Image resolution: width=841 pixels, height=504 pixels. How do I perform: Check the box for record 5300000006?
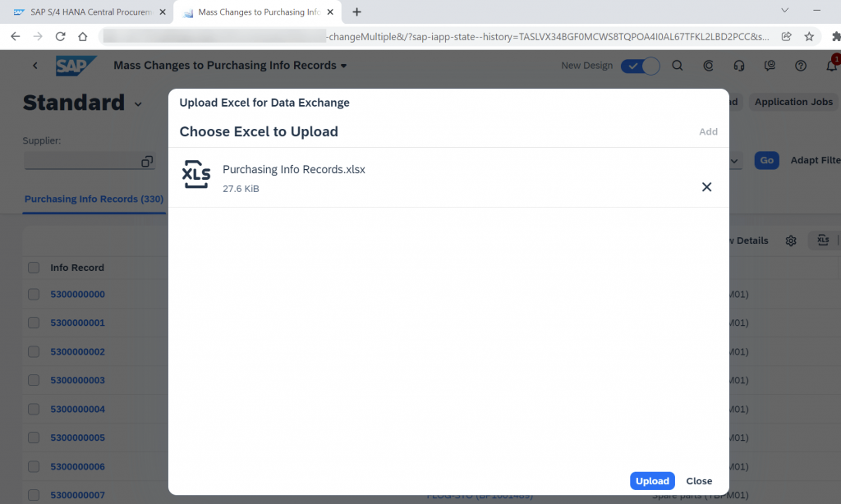click(x=34, y=466)
